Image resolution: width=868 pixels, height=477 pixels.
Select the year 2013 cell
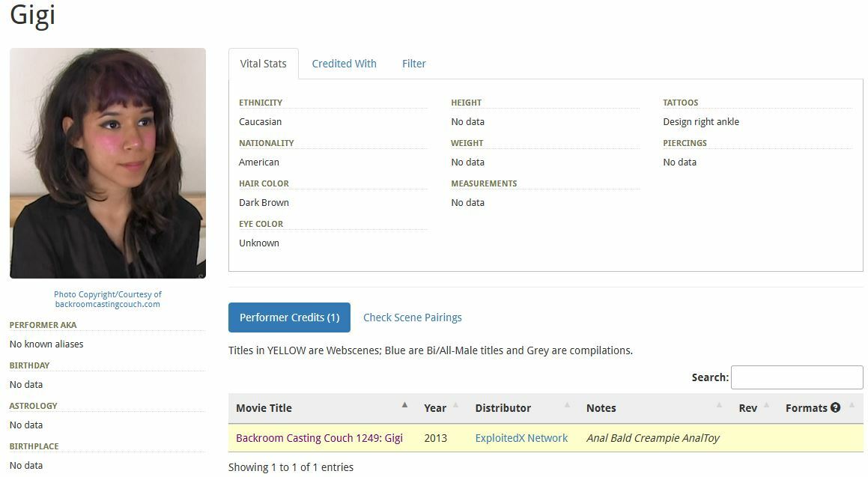tap(436, 438)
